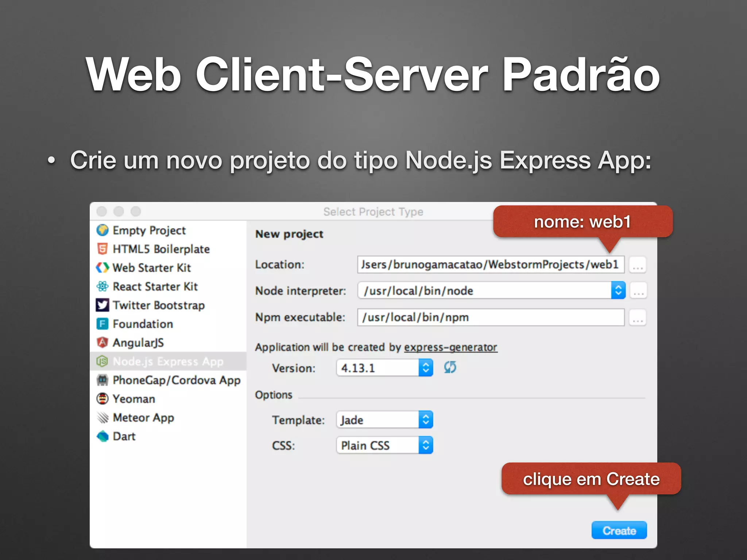Choose HTML5 Boilerplate project type
Viewport: 747px width, 560px height.
pos(161,249)
